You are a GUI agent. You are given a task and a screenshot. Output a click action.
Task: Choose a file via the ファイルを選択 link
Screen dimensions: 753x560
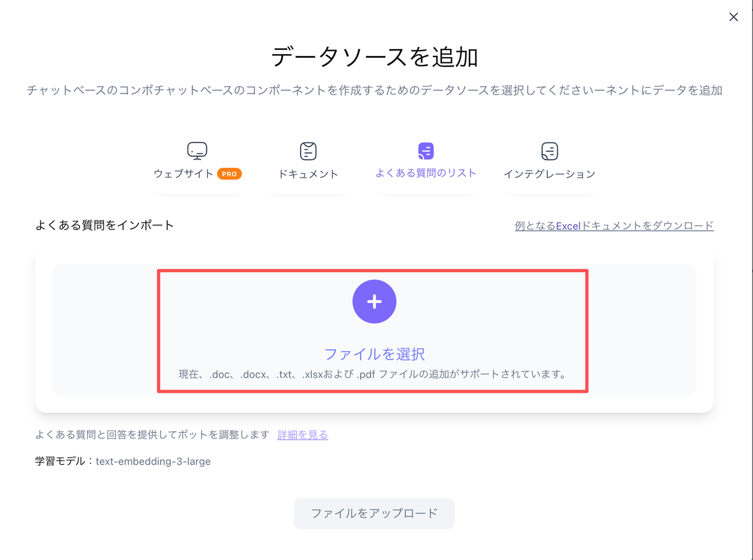[x=374, y=354]
